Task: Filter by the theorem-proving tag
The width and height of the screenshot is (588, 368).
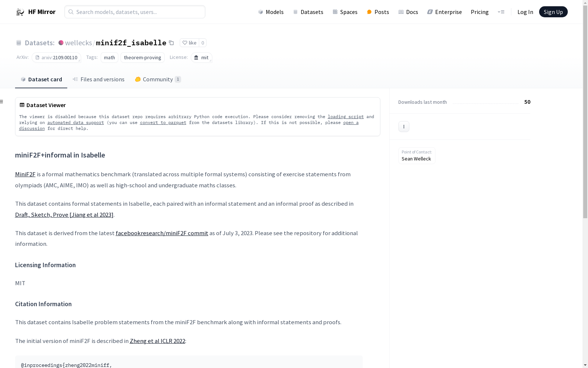Action: point(143,57)
